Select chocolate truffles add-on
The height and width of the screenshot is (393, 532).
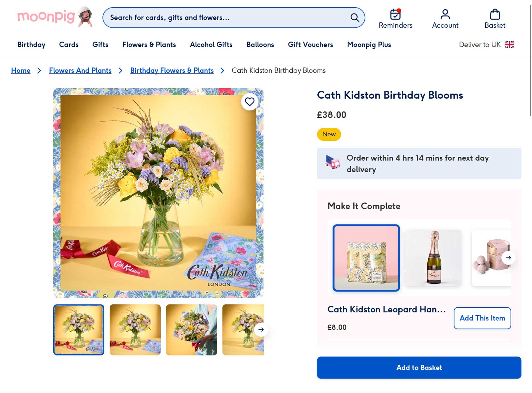491,258
